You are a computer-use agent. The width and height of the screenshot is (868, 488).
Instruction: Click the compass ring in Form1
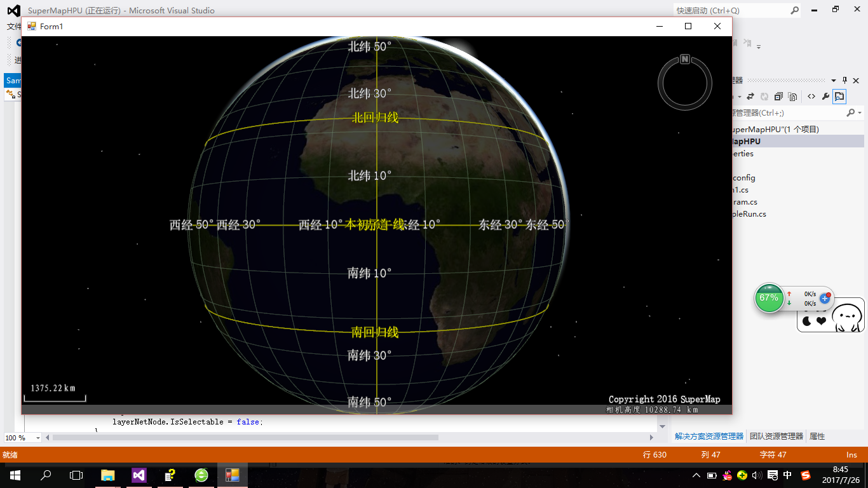[685, 84]
